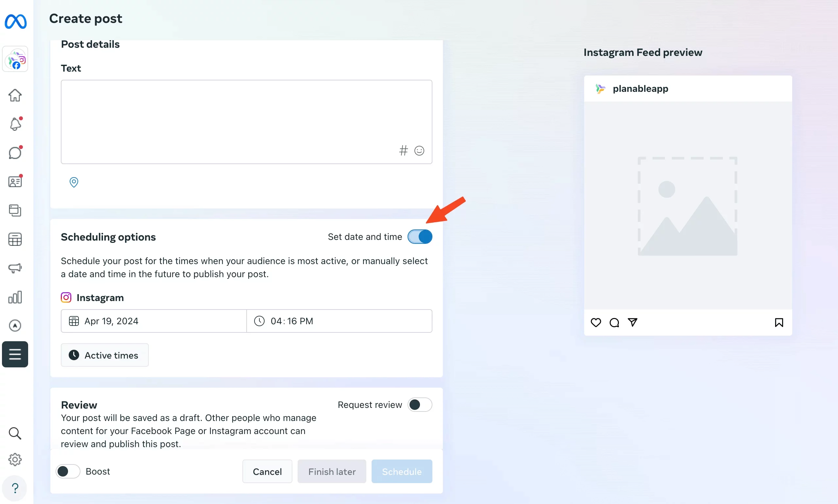Toggle the Request review switch

[x=419, y=405]
